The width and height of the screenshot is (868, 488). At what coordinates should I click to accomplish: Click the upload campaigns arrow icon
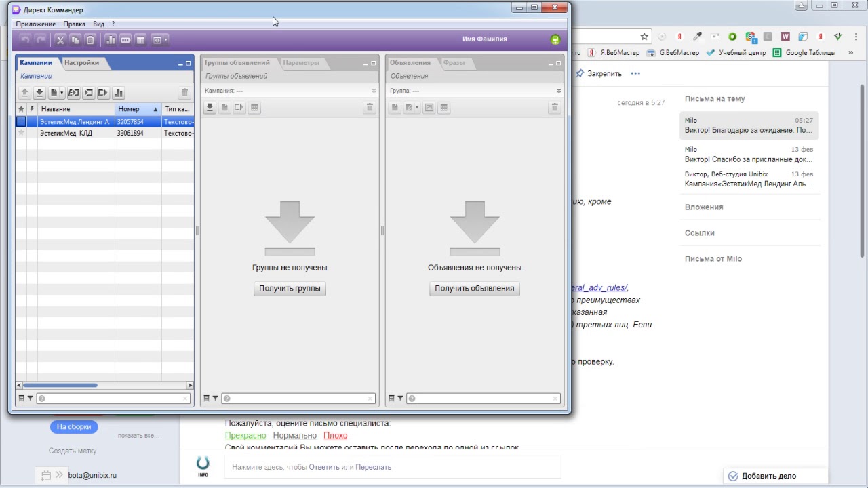pyautogui.click(x=24, y=93)
